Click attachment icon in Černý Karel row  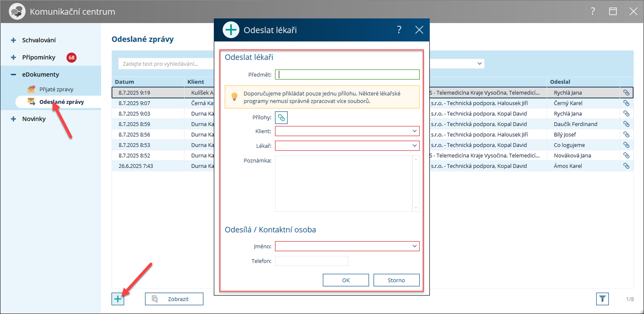point(626,103)
